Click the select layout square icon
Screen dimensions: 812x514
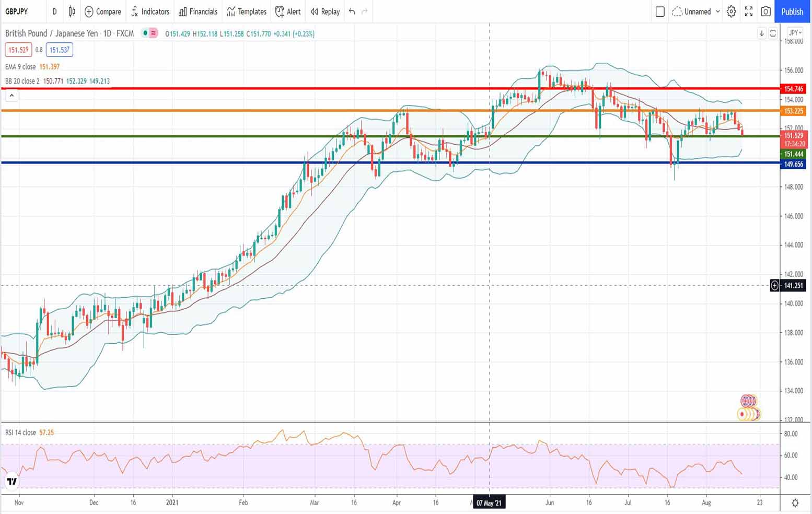[x=660, y=11]
